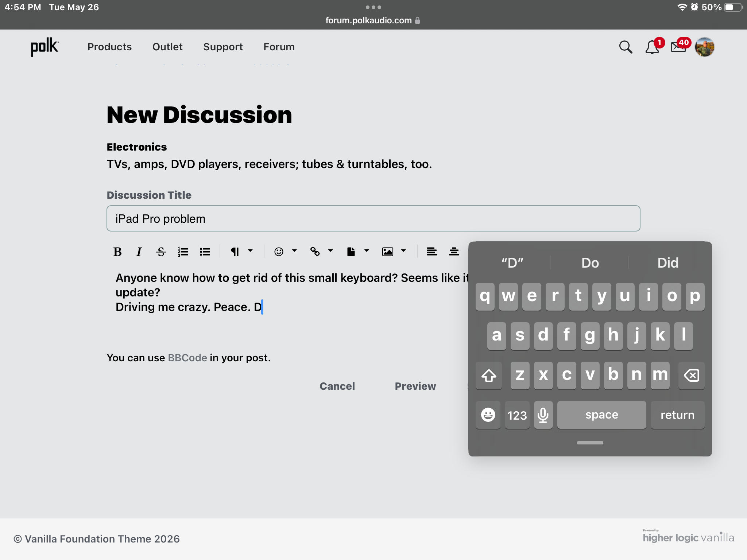Click the emoji smiley toolbar icon
This screenshot has height=560, width=747.
coord(279,252)
